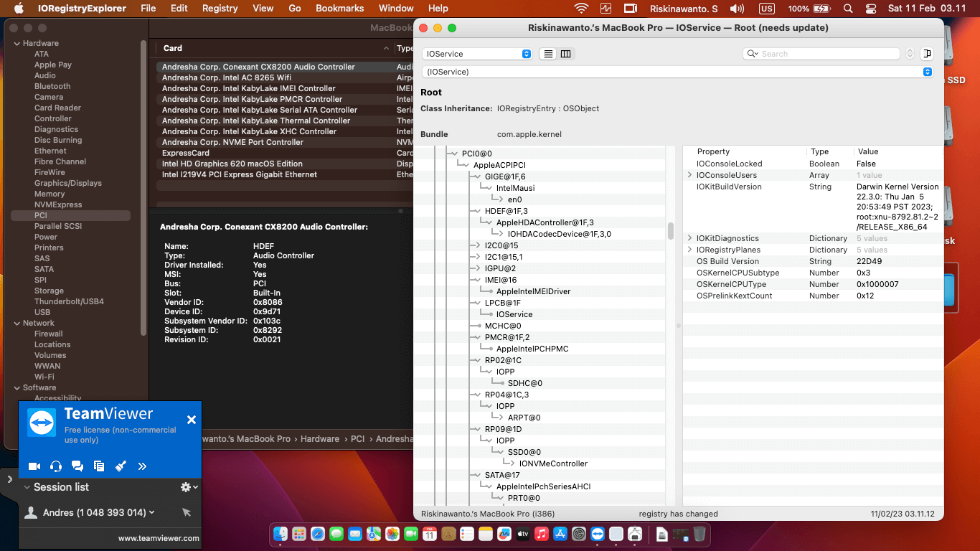The height and width of the screenshot is (551, 980).
Task: Open the Registry menu
Action: [220, 9]
